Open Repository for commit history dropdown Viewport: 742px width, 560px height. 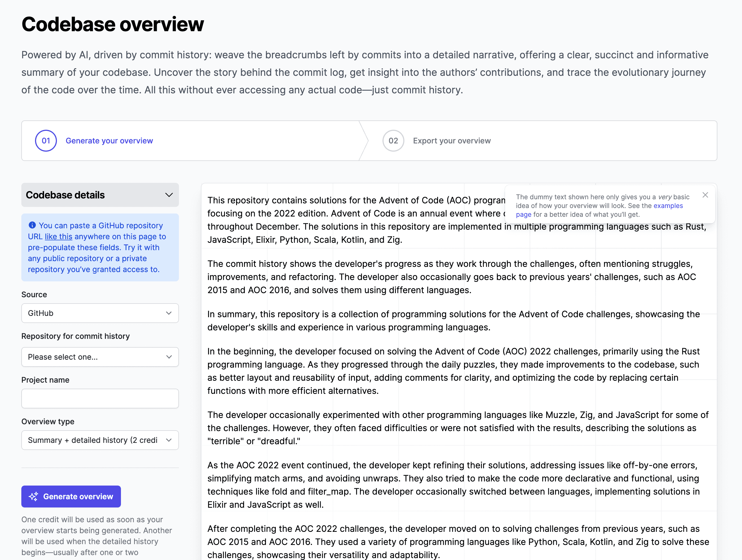coord(100,357)
